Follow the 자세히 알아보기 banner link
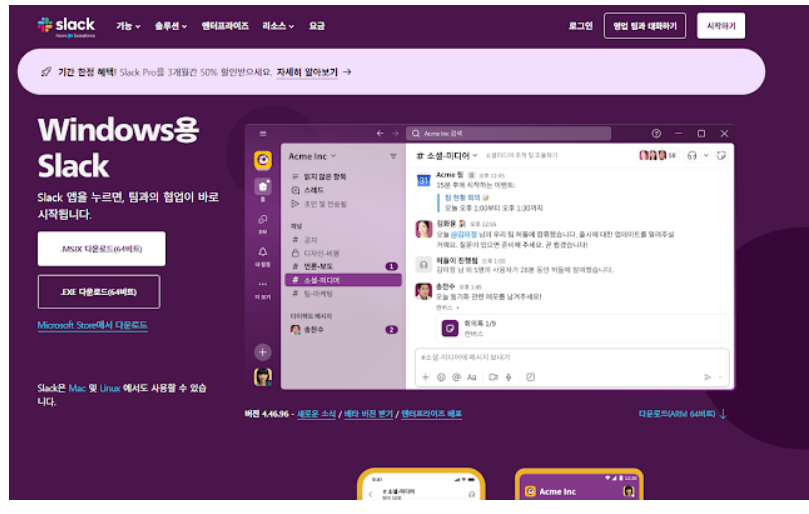 coord(307,72)
